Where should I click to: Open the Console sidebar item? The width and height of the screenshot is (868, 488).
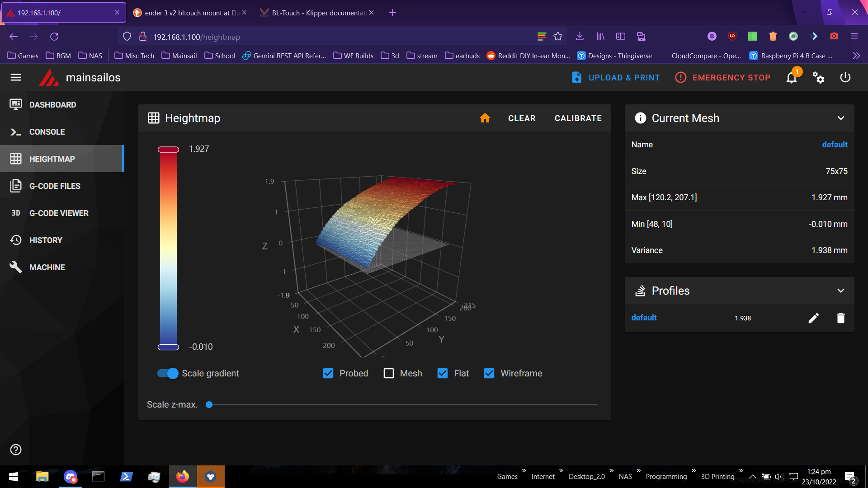(47, 131)
